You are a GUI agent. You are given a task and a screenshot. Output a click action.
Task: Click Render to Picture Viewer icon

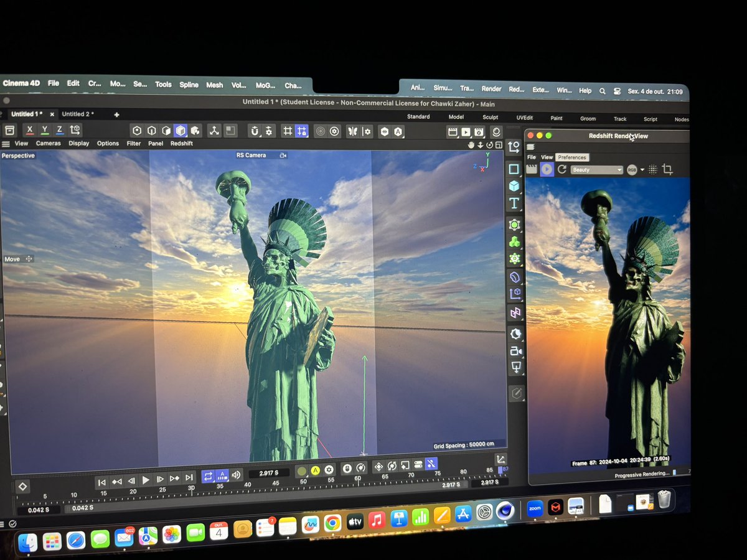466,131
